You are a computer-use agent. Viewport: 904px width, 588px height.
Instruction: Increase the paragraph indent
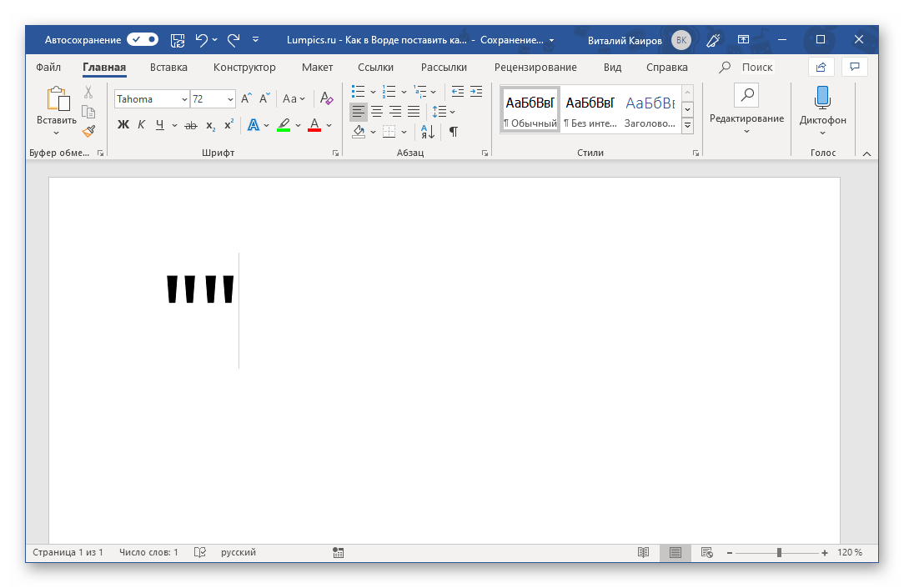click(476, 92)
